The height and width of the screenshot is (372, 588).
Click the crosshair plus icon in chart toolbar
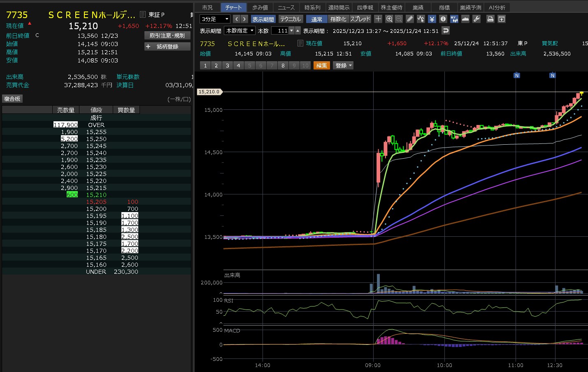click(379, 19)
